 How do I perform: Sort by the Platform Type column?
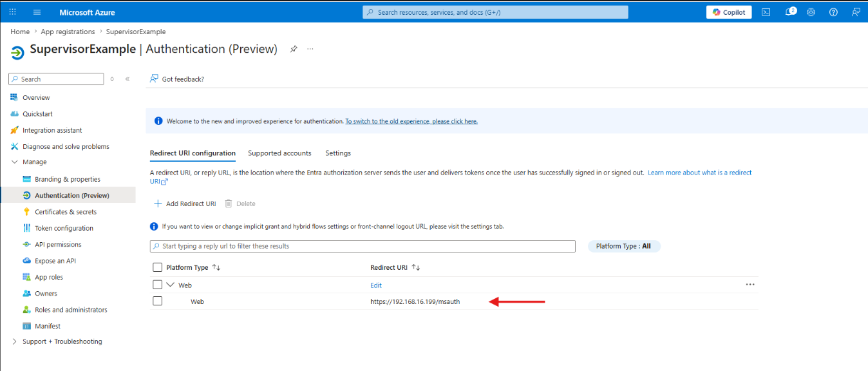[216, 267]
